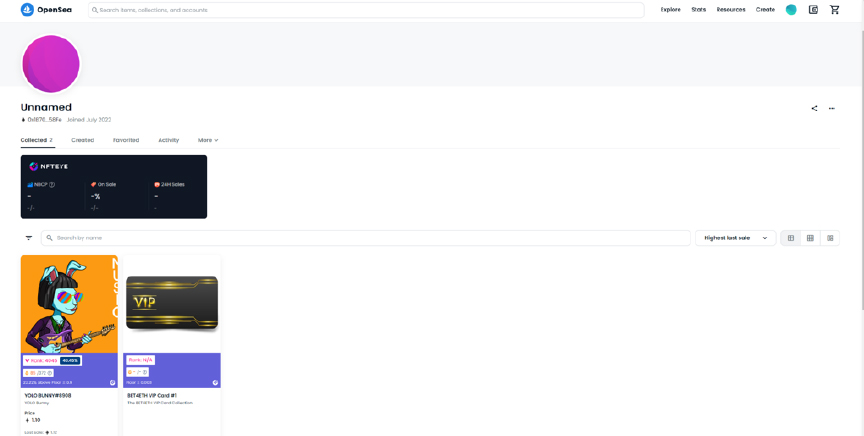Switch to the small grid view
The height and width of the screenshot is (436, 864).
pyautogui.click(x=810, y=238)
